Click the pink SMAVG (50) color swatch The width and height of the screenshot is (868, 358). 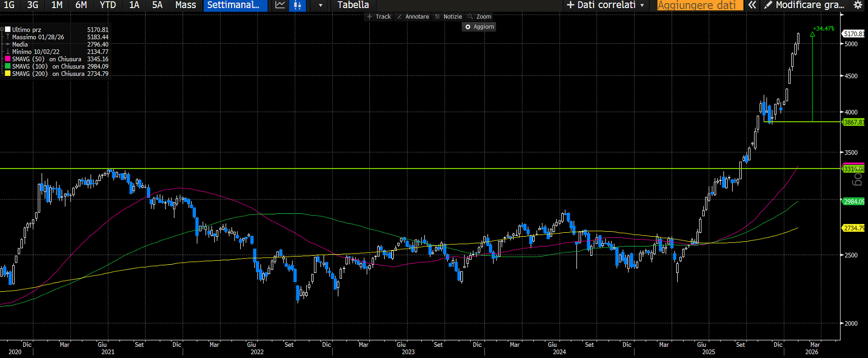tap(8, 59)
